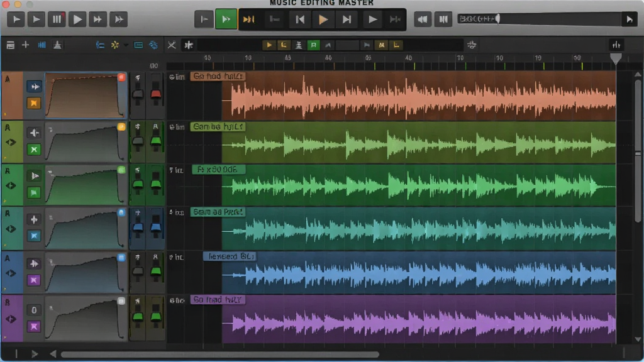Open the dropdown arrow beside the yellow gear
The height and width of the screenshot is (362, 644).
[x=126, y=45]
